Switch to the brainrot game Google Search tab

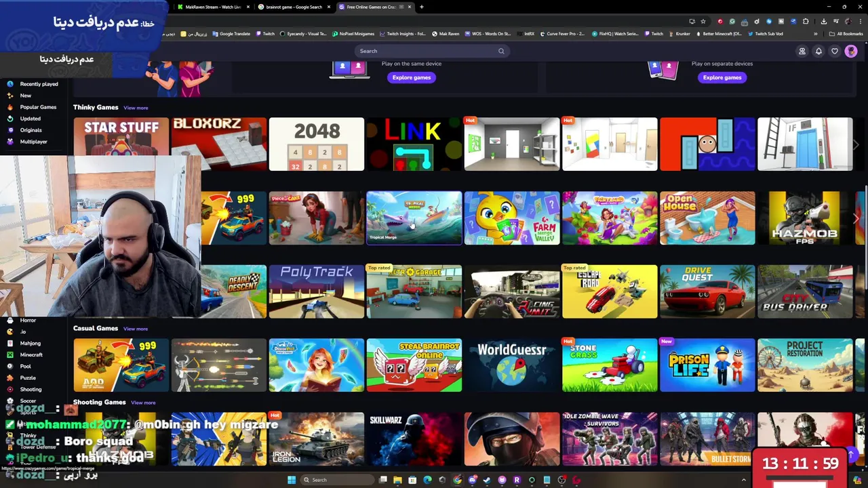(294, 7)
